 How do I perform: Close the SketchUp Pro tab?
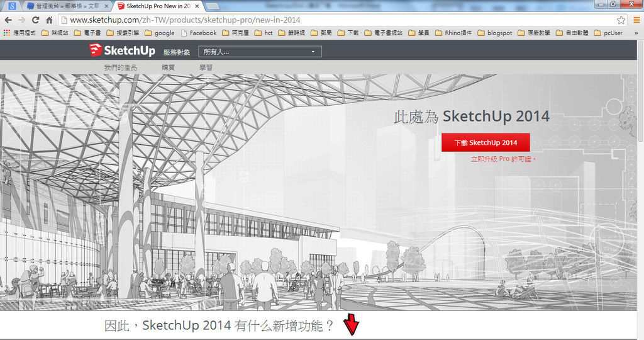tap(197, 6)
